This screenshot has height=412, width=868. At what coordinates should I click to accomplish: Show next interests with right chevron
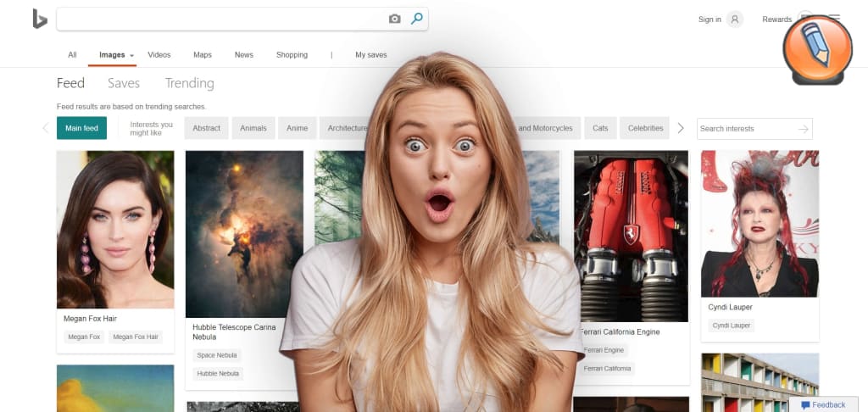[x=681, y=129]
